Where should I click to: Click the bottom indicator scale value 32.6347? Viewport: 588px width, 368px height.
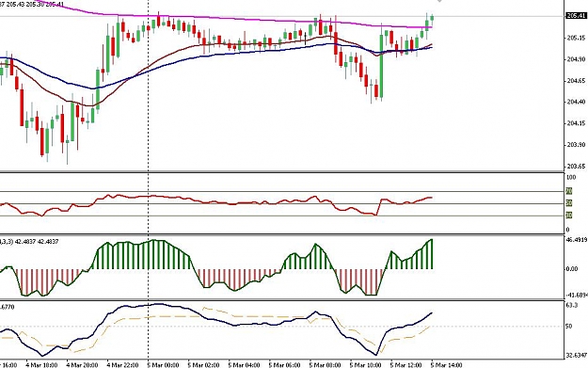point(576,355)
